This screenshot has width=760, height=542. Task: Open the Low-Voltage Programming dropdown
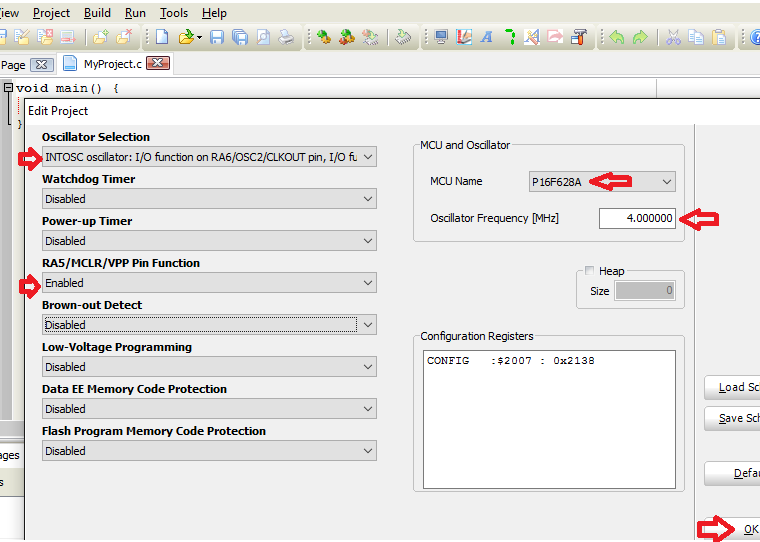[209, 367]
